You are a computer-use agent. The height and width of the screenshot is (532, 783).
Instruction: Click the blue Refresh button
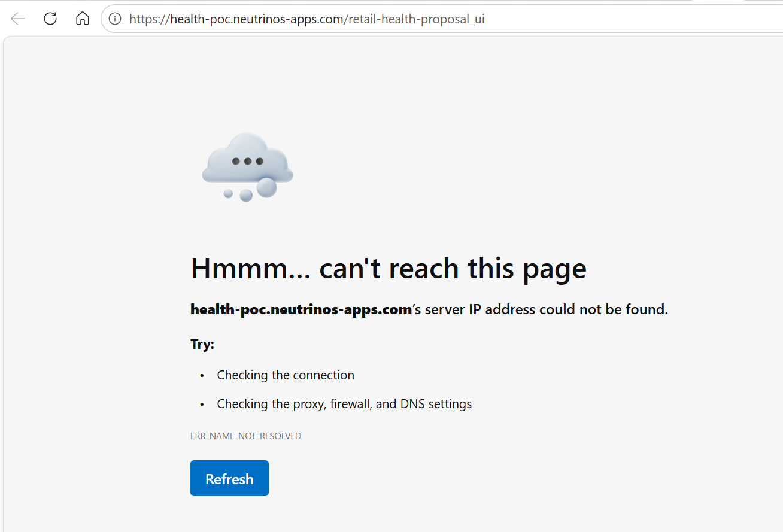[x=229, y=478]
